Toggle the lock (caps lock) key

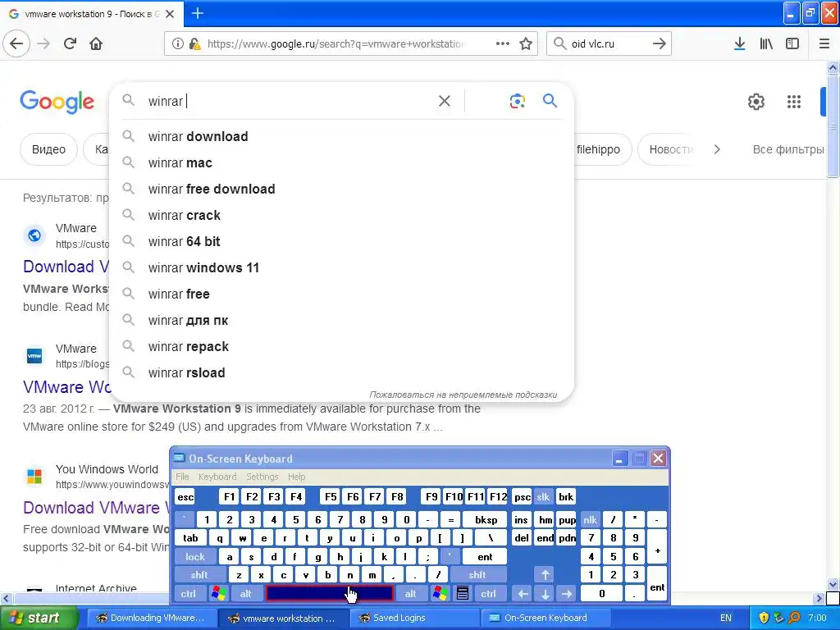point(195,557)
